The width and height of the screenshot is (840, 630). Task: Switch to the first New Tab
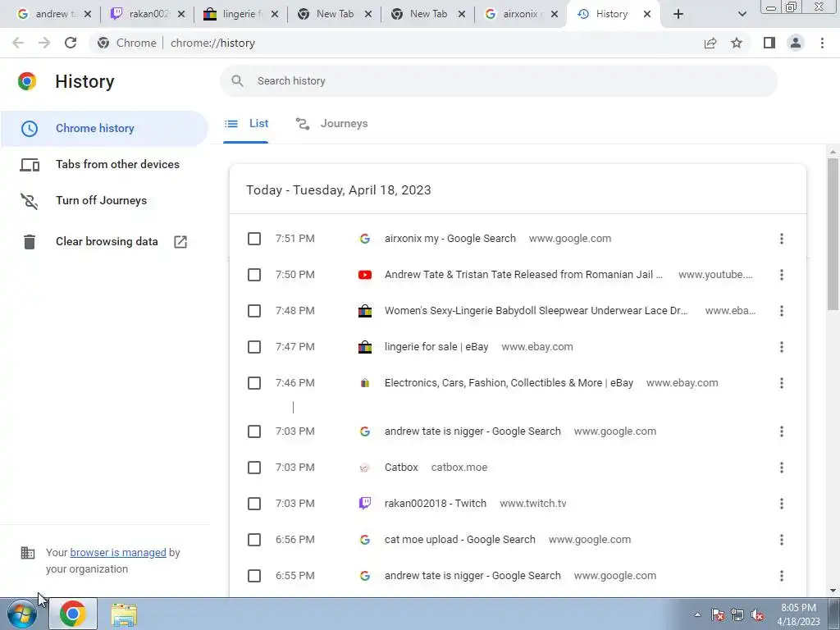tap(335, 15)
